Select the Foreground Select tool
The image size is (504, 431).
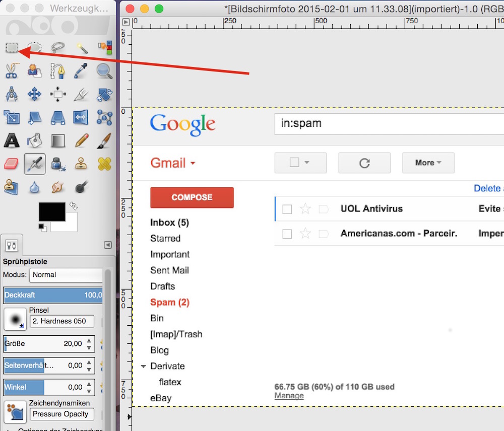(x=34, y=71)
